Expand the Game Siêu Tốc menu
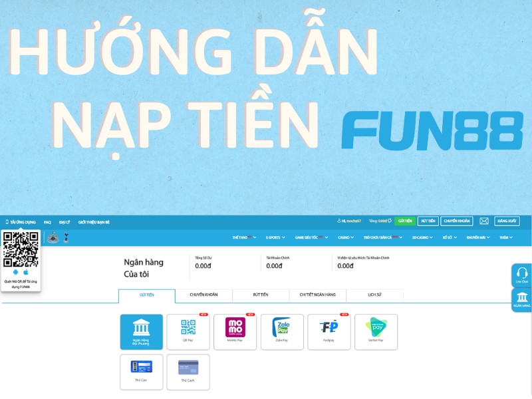The height and width of the screenshot is (399, 532). [x=311, y=237]
